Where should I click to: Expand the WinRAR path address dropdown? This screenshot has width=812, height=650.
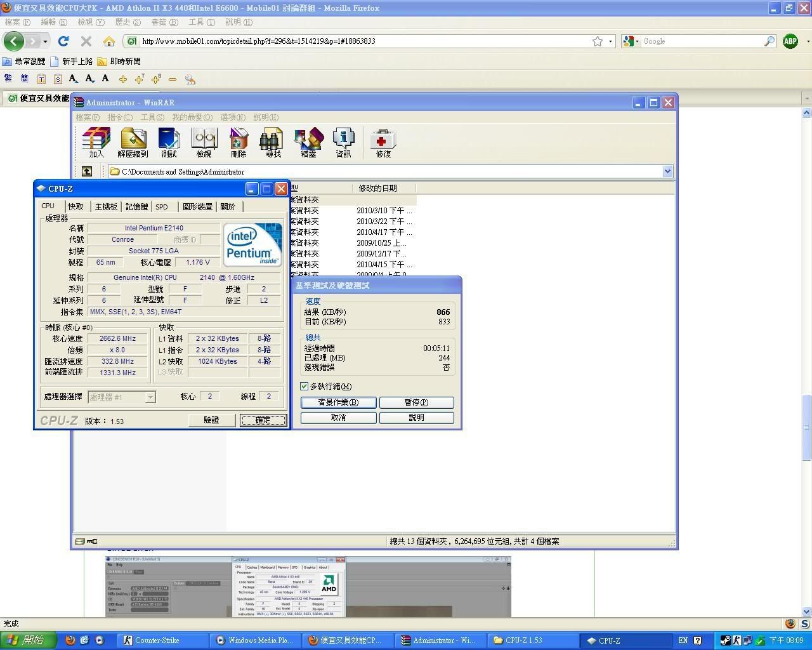pos(667,171)
